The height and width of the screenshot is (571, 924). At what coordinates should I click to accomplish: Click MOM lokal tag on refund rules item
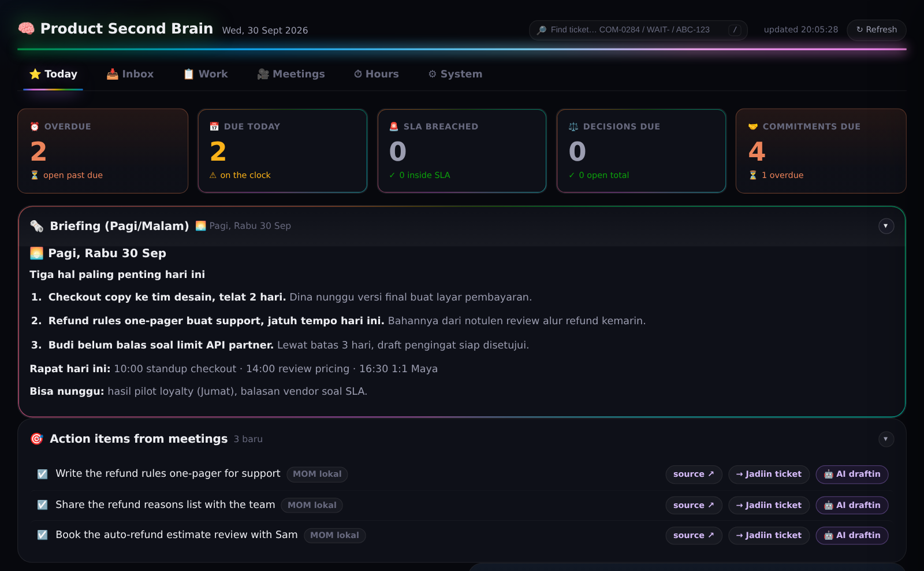point(317,474)
